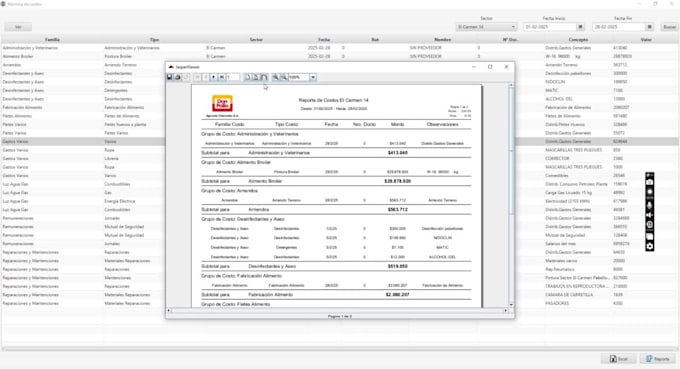Select the Administración y Veterinarios row

pos(340,48)
